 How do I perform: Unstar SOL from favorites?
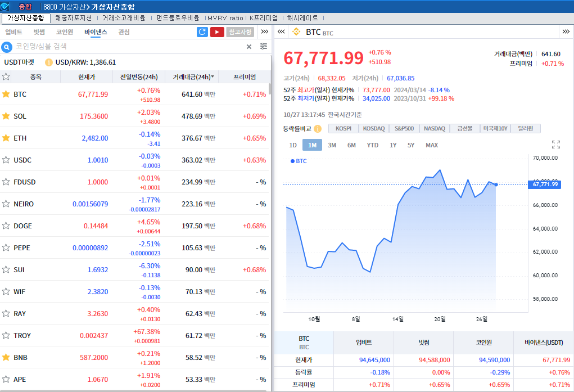(x=6, y=116)
